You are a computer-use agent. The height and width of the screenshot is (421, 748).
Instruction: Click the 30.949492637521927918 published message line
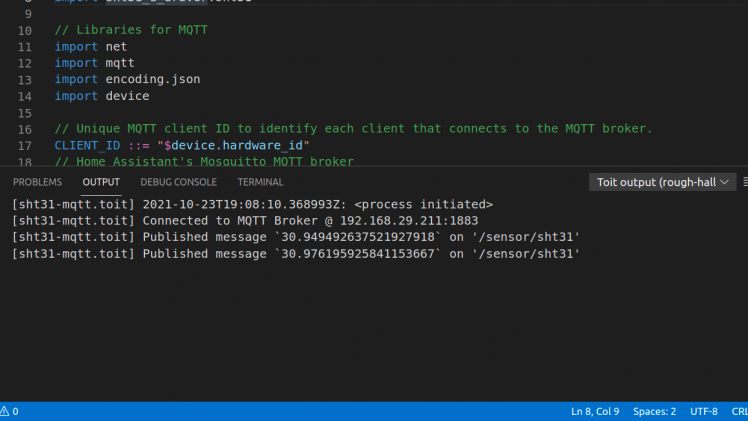pyautogui.click(x=296, y=237)
